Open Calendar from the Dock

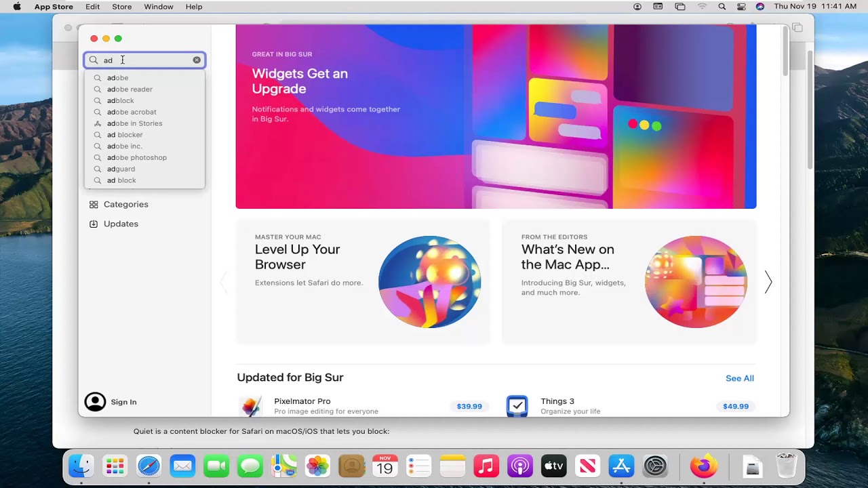point(385,466)
